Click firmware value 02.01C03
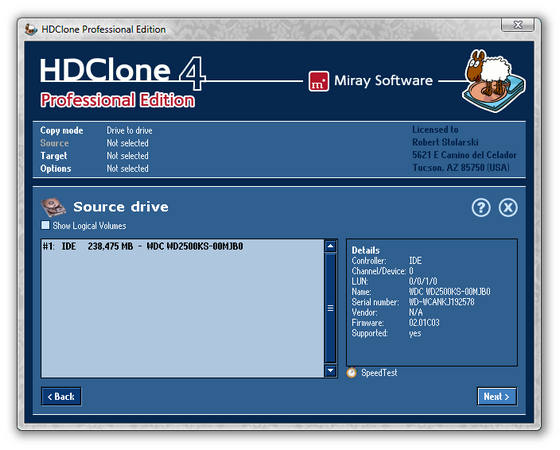The width and height of the screenshot is (560, 450). (424, 322)
